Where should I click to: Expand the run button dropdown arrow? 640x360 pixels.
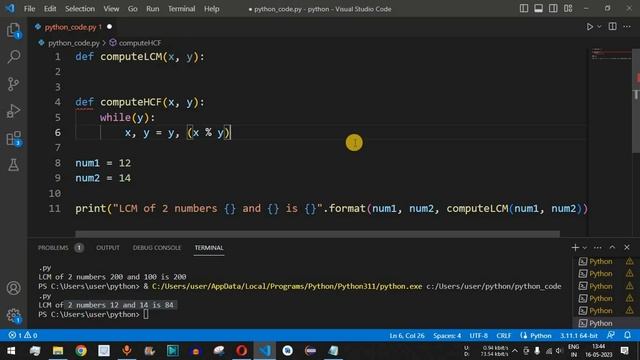[x=599, y=27]
